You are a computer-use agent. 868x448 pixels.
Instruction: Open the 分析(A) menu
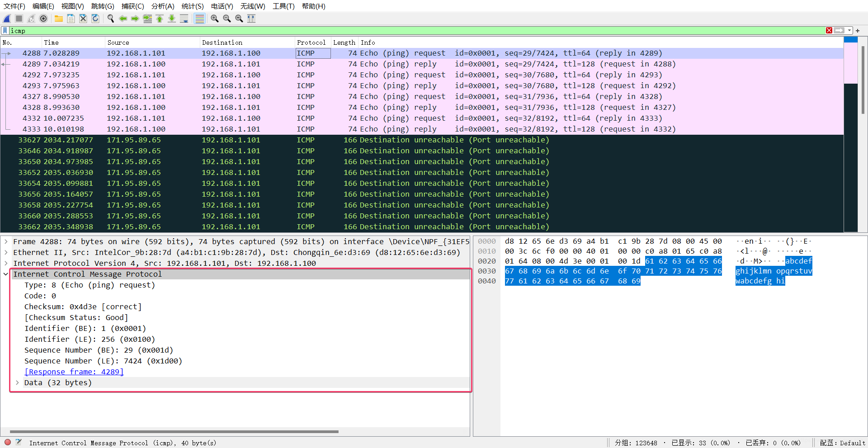(x=163, y=6)
